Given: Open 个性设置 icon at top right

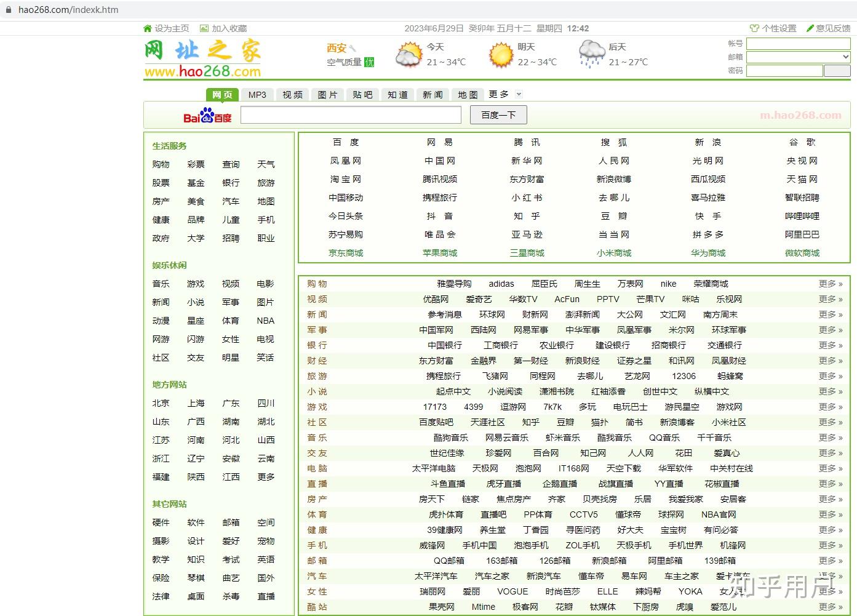Looking at the screenshot, I should (754, 28).
